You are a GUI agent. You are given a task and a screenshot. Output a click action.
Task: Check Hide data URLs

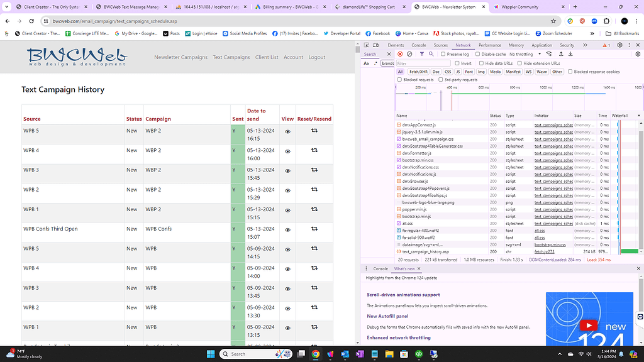482,63
